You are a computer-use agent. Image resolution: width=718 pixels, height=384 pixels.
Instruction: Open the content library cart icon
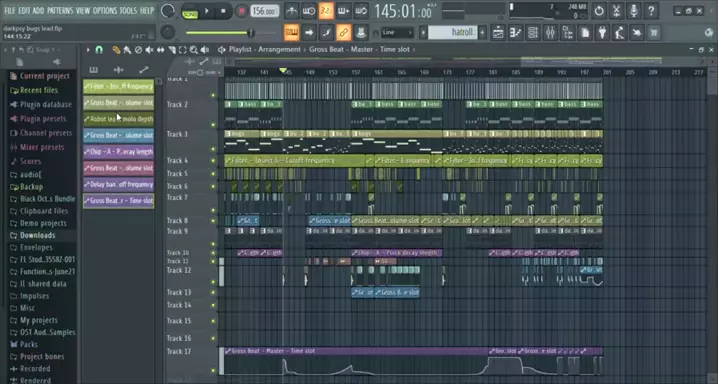point(654,32)
